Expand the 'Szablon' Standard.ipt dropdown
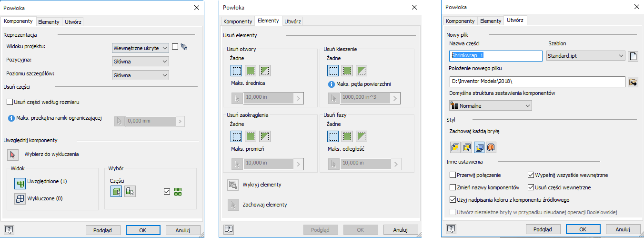 coord(585,56)
